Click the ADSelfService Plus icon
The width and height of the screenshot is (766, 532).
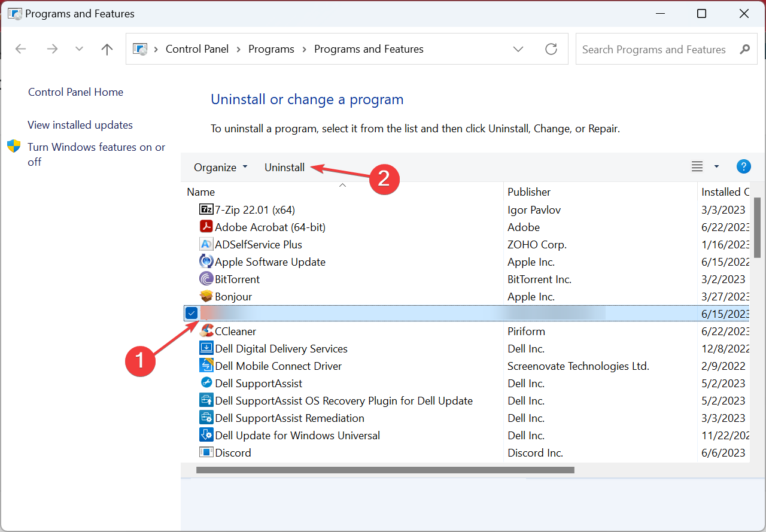[206, 244]
